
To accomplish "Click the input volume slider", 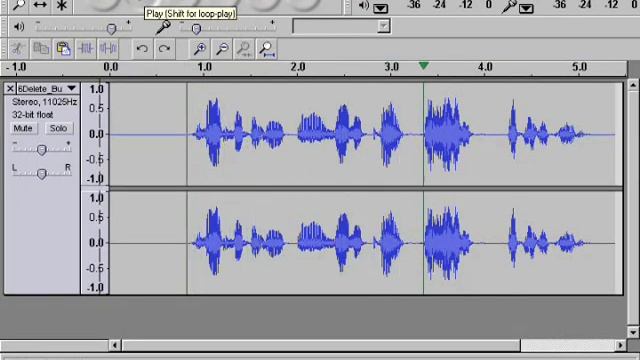I will click(x=228, y=28).
